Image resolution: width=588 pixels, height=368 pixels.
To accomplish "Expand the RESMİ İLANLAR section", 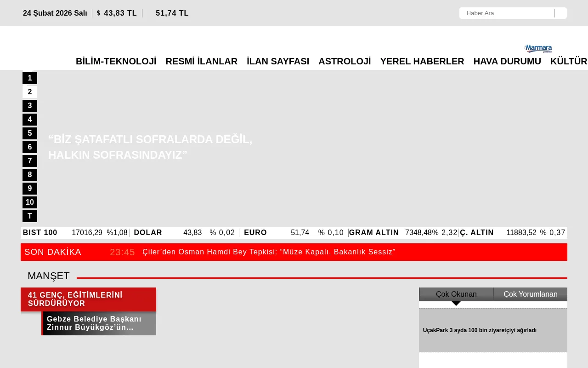I will 202,61.
